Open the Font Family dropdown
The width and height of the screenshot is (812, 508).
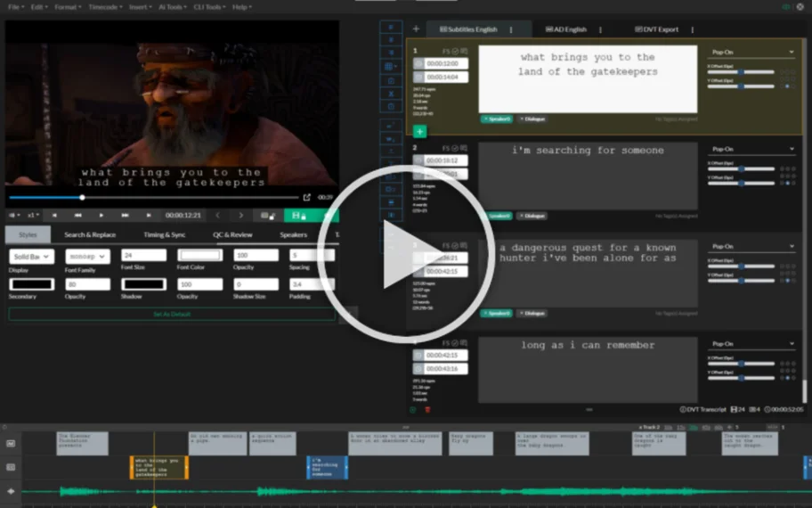point(87,257)
